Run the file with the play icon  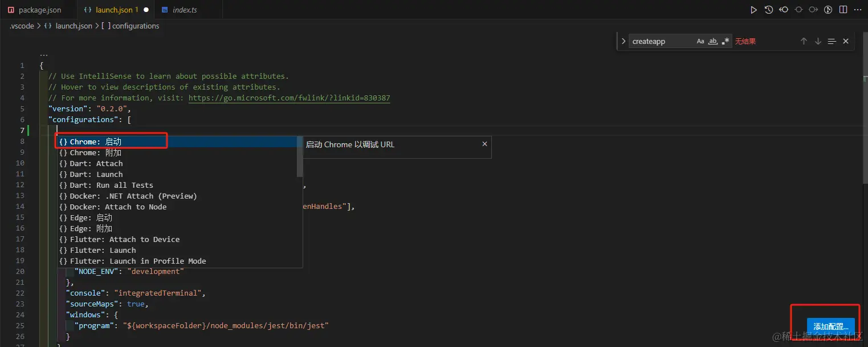point(753,10)
